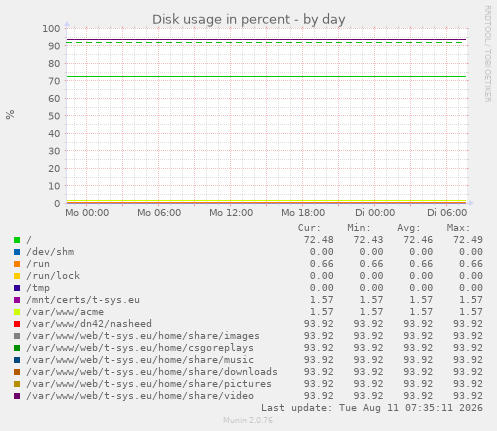Select the '/dev/shm' legend label
Screen dimensions: 497x431
pos(50,252)
